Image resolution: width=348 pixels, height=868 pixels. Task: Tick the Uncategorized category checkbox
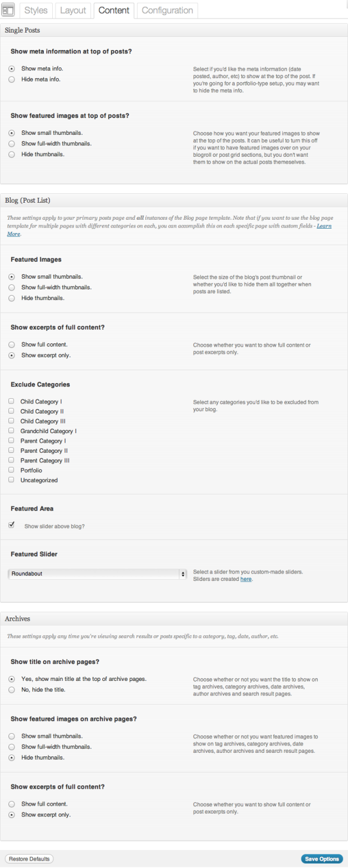(x=11, y=480)
